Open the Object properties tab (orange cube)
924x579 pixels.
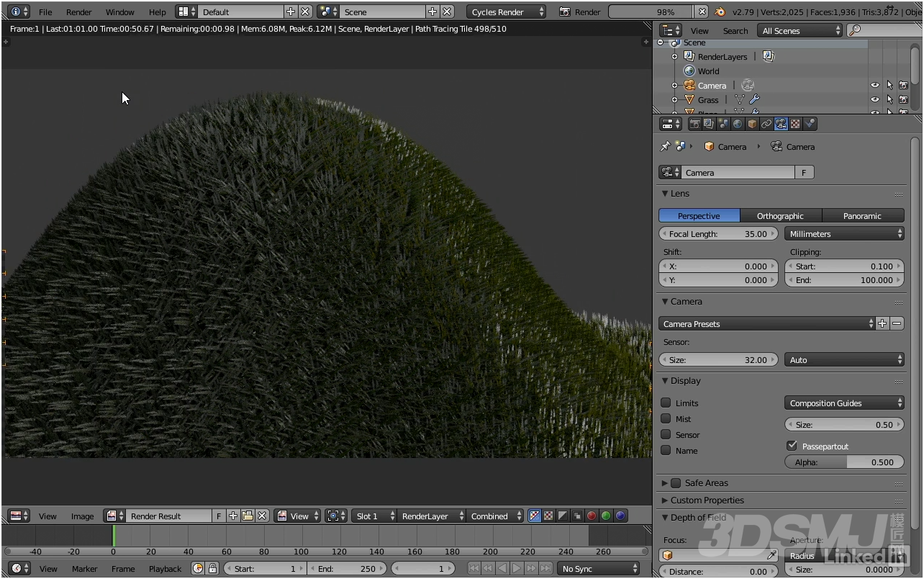point(752,124)
